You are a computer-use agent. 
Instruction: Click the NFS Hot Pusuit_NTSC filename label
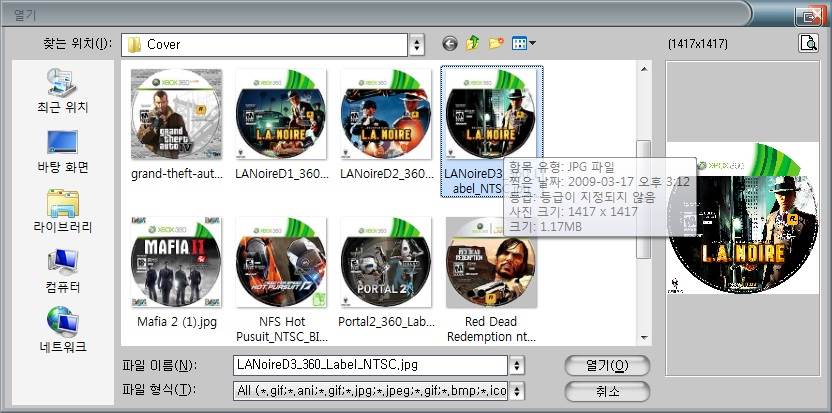(282, 329)
